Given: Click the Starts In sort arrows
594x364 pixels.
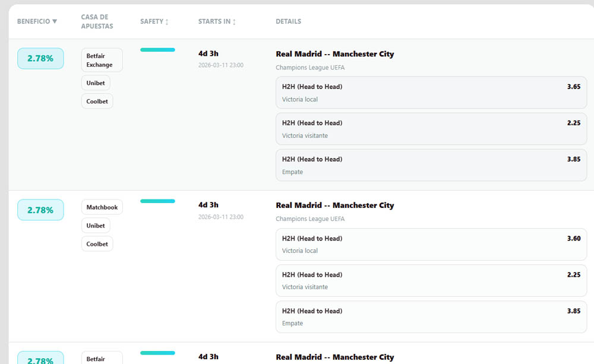Looking at the screenshot, I should 234,22.
